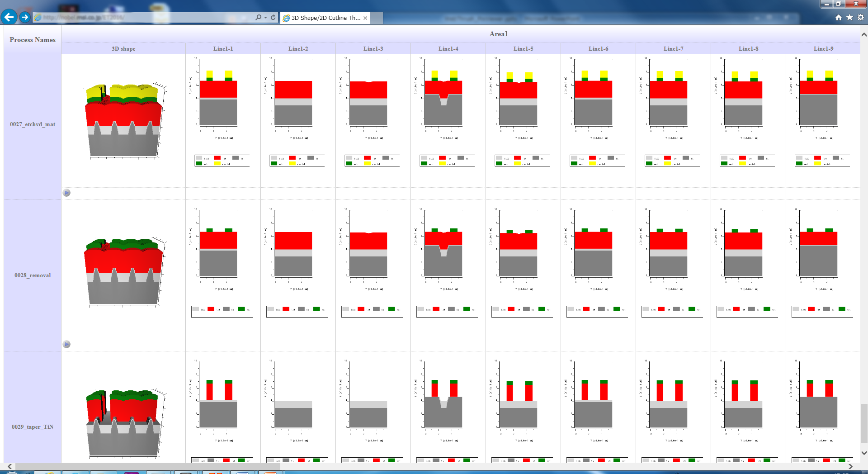868x474 pixels.
Task: Click the '0028_removal' process name
Action: click(33, 275)
